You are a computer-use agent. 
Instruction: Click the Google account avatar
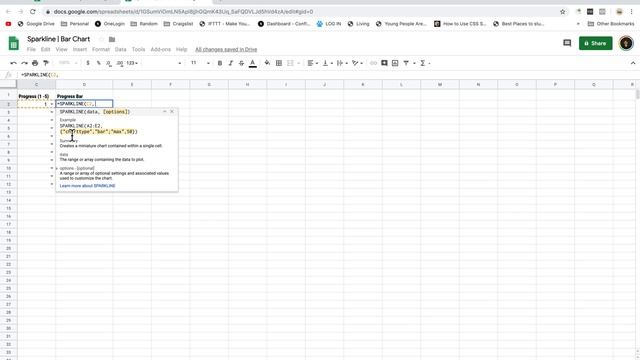[626, 43]
